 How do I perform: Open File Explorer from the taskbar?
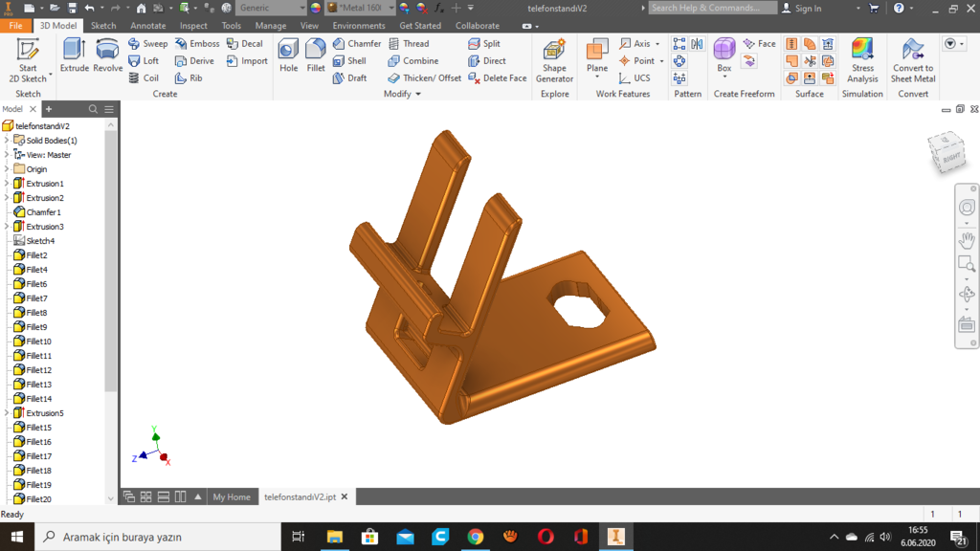click(335, 537)
